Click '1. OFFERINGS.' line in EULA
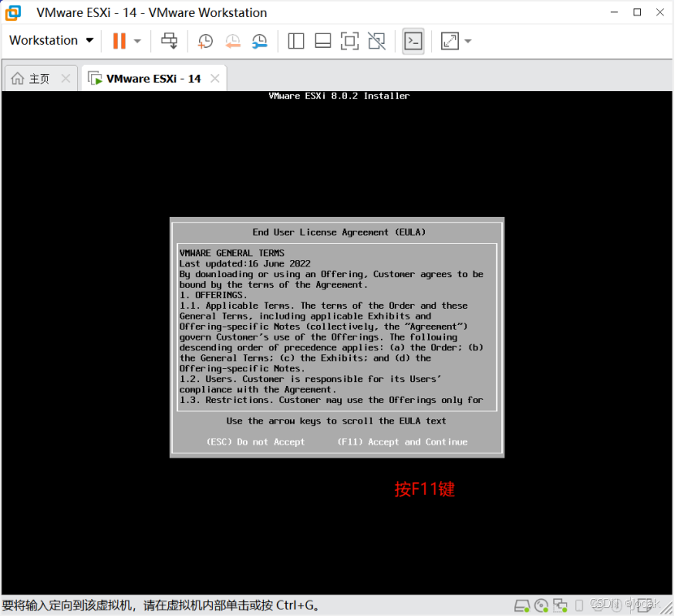Screen dimensions: 675x616 (x=214, y=295)
